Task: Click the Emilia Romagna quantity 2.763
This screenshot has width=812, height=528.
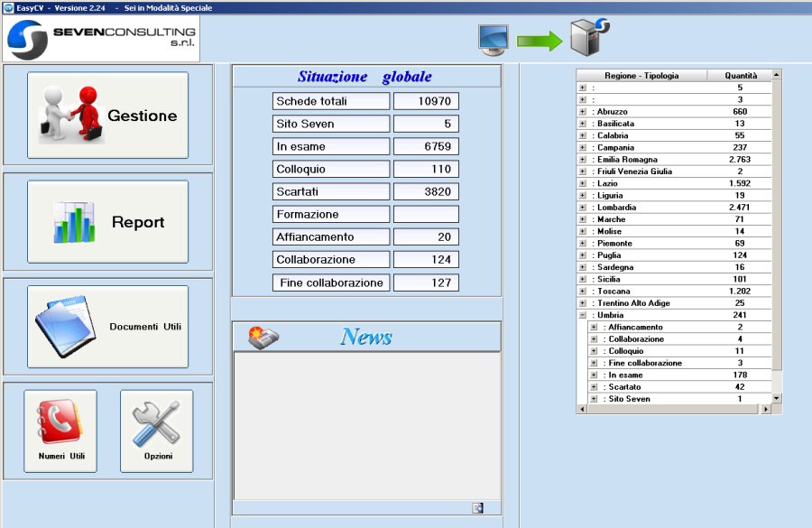Action: tap(740, 159)
